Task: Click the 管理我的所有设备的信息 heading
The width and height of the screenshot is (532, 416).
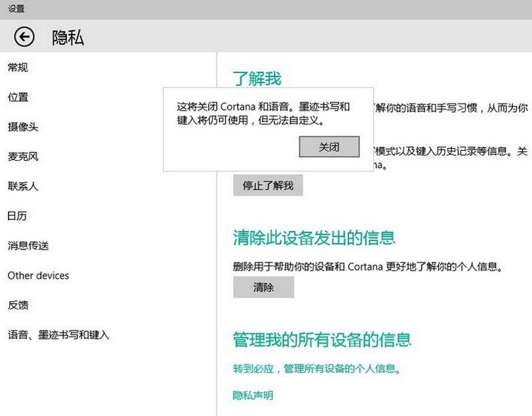Action: 322,339
